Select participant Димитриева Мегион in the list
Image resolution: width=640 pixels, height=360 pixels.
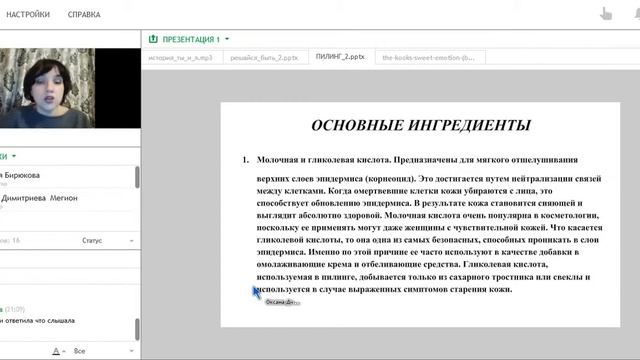pyautogui.click(x=39, y=198)
